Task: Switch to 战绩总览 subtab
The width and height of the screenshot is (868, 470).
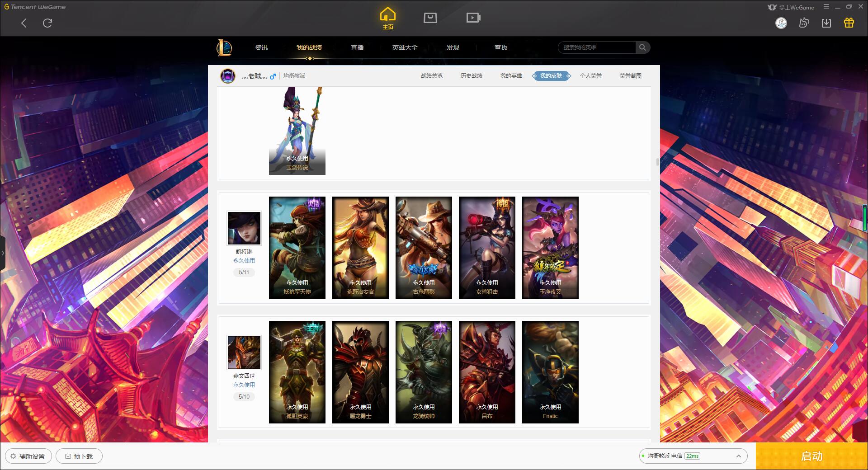Action: pos(432,76)
